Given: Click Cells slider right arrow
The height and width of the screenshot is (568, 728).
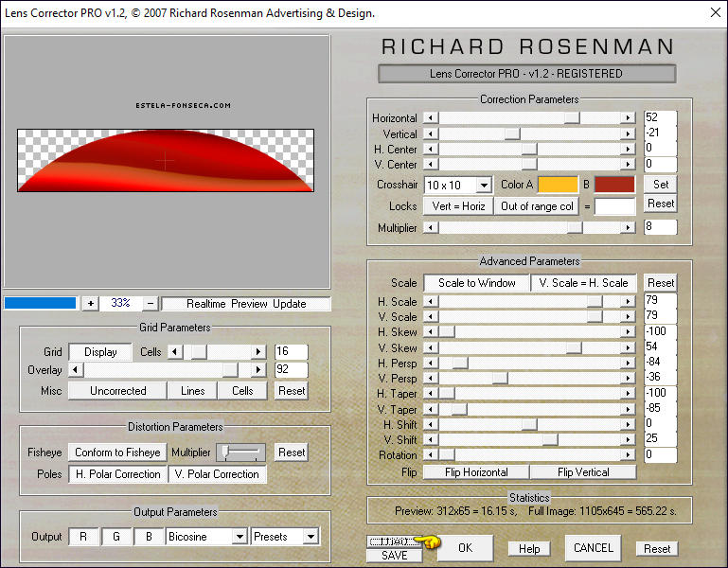Looking at the screenshot, I should (258, 351).
